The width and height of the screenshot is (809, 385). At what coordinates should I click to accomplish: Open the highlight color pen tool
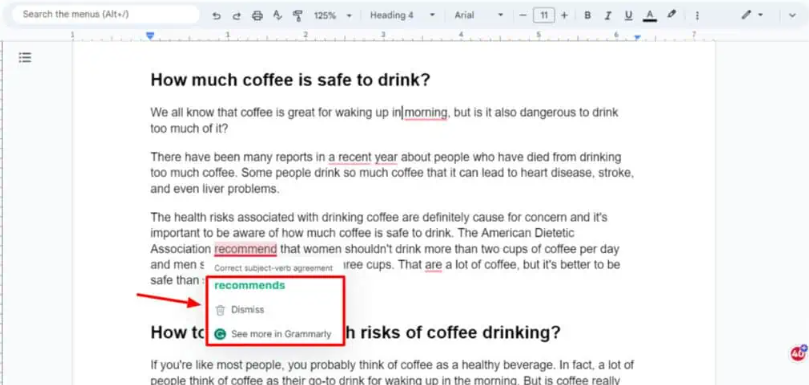coord(671,15)
